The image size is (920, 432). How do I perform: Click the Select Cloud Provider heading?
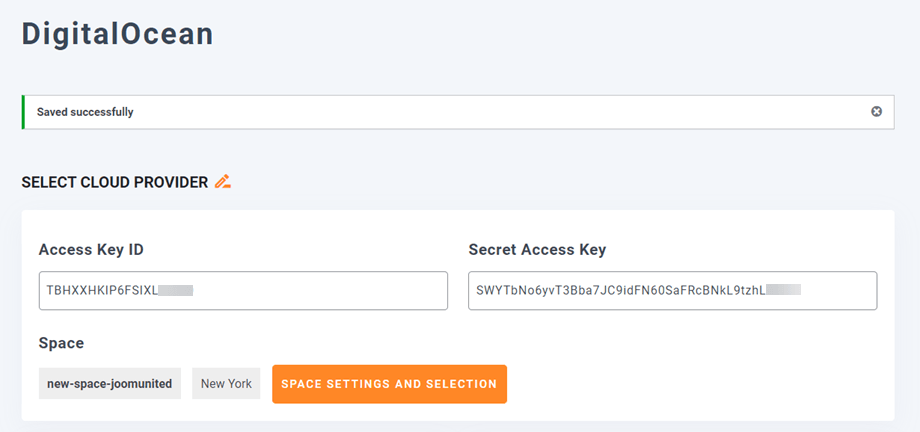click(115, 182)
